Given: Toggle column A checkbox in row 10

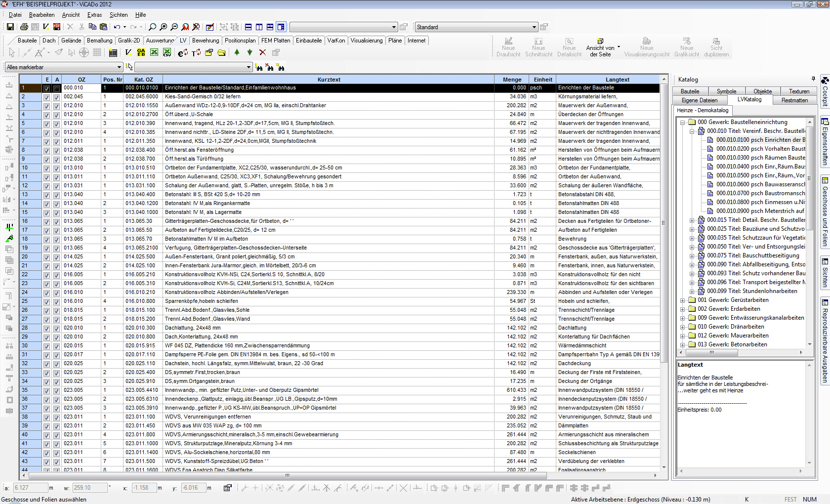Looking at the screenshot, I should (x=57, y=168).
